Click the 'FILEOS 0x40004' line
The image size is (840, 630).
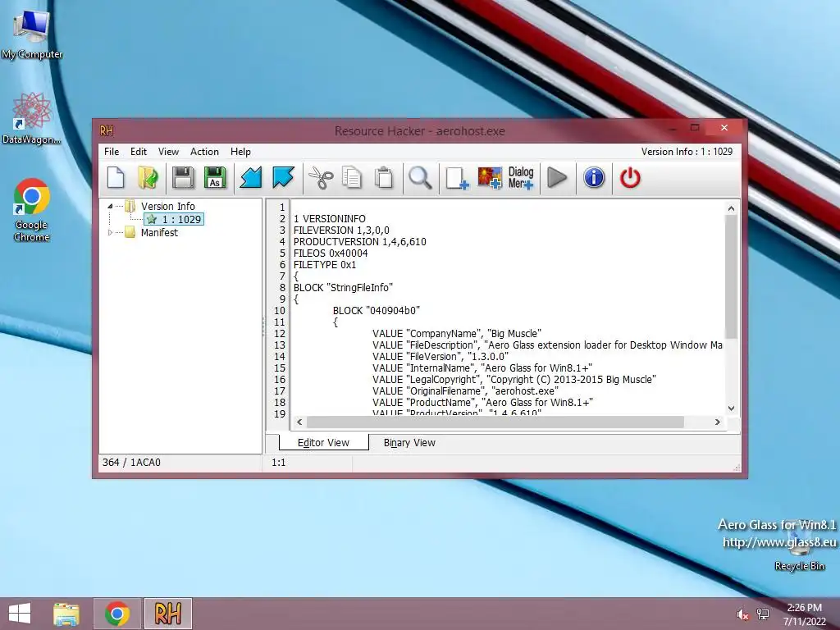(331, 253)
